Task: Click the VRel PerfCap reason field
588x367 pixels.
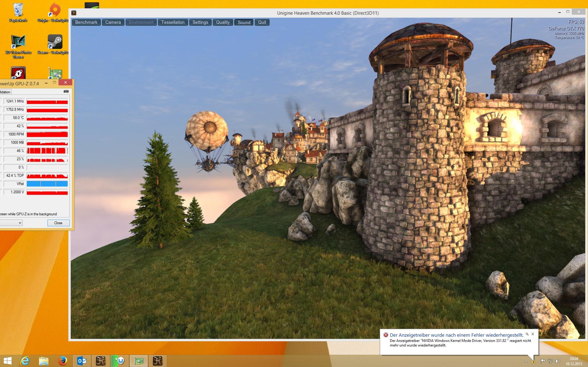Action: (14, 184)
